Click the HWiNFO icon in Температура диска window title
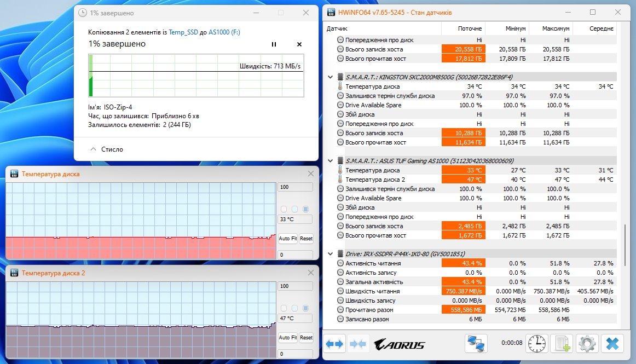The image size is (636, 364). (x=14, y=174)
